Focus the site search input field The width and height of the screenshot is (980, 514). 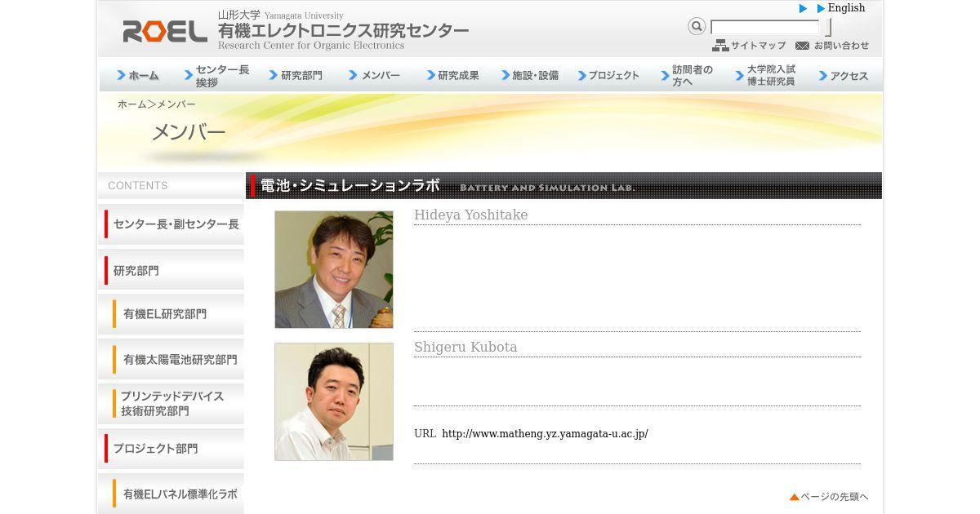764,27
